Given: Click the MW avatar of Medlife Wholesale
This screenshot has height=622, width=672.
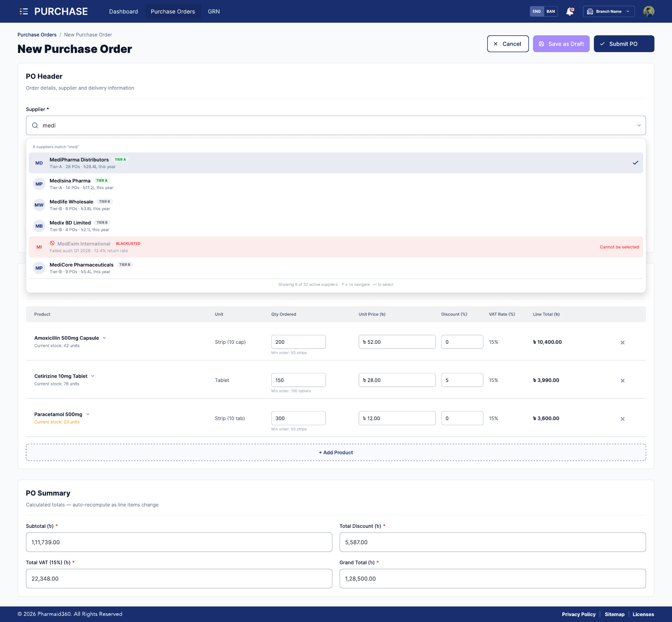Looking at the screenshot, I should tap(39, 205).
